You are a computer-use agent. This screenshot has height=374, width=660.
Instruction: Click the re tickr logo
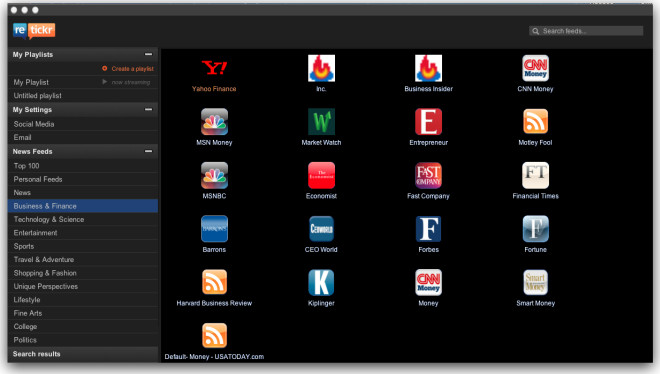[x=34, y=30]
